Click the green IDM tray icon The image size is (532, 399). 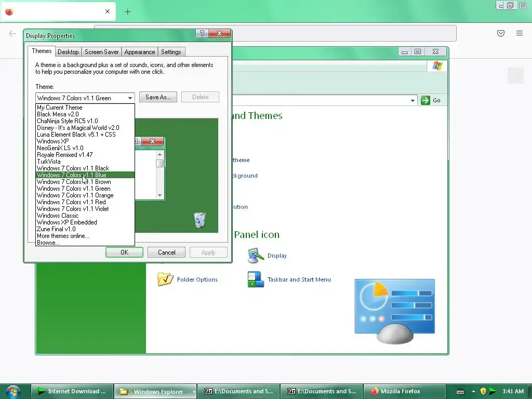click(x=493, y=391)
